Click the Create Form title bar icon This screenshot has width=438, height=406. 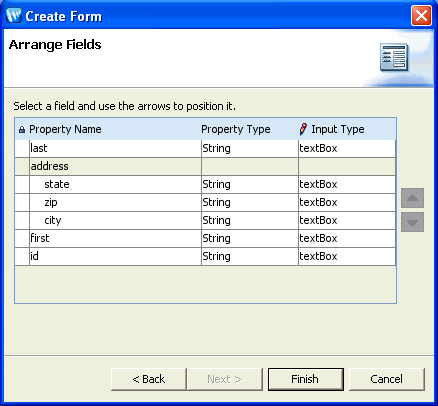coord(14,15)
